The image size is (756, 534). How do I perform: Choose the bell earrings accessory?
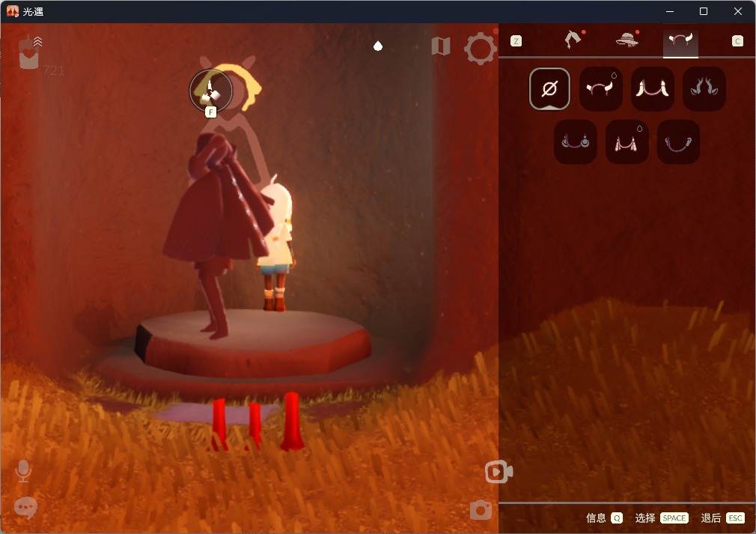click(x=575, y=142)
